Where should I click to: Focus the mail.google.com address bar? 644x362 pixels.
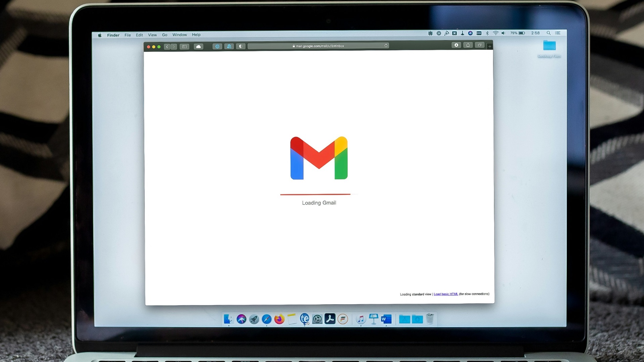click(x=318, y=46)
